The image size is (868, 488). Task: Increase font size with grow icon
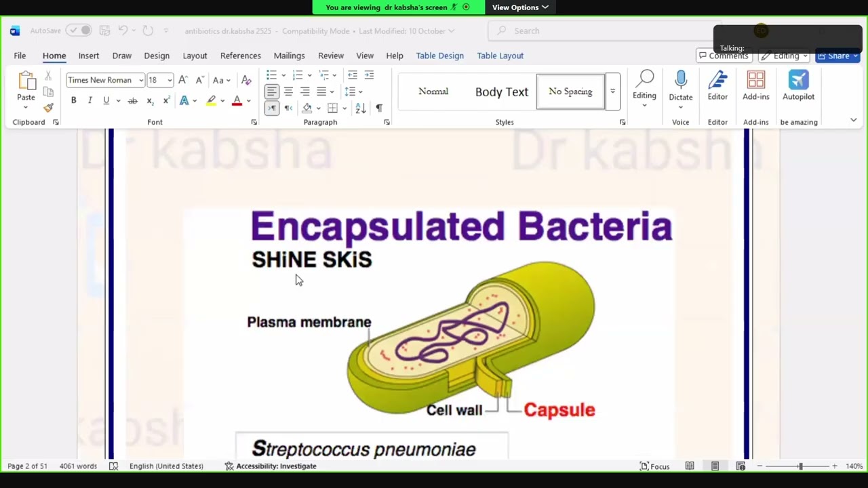[x=182, y=80]
